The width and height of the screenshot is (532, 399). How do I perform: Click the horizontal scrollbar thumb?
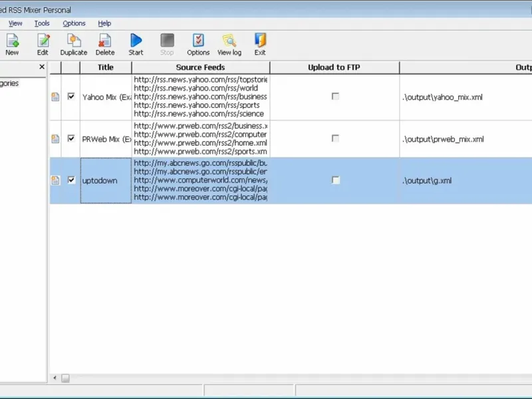[x=65, y=378]
